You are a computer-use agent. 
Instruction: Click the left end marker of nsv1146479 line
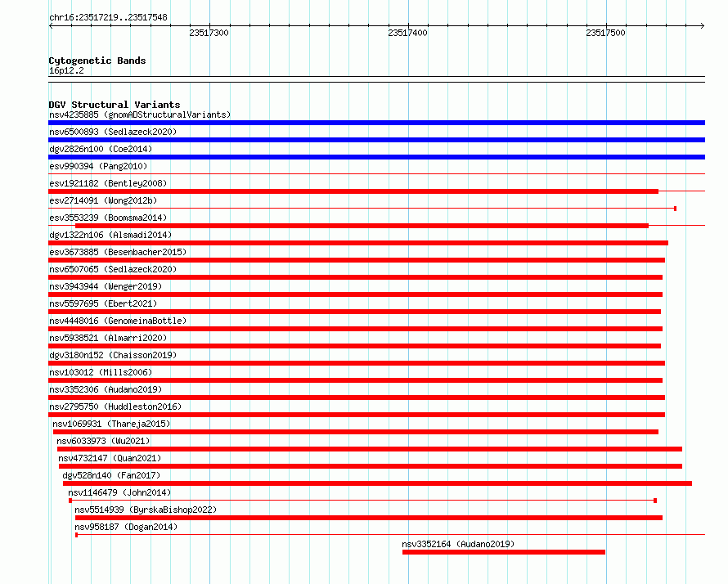pyautogui.click(x=70, y=501)
